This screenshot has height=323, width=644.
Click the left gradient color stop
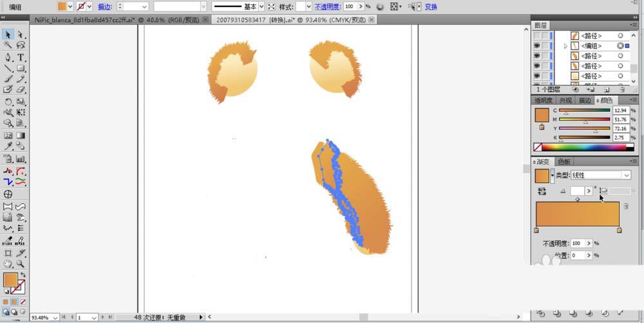click(536, 230)
